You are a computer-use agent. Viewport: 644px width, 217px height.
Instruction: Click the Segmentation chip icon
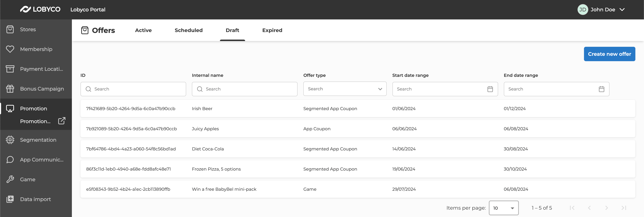tap(10, 140)
